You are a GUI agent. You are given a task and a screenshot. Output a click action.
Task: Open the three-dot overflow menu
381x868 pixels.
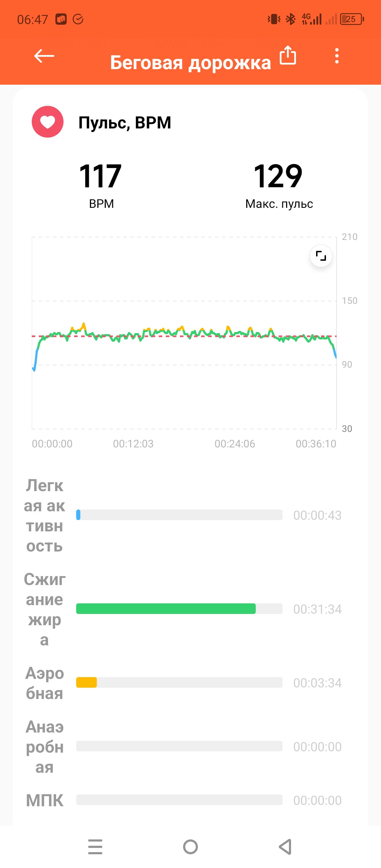pos(337,56)
